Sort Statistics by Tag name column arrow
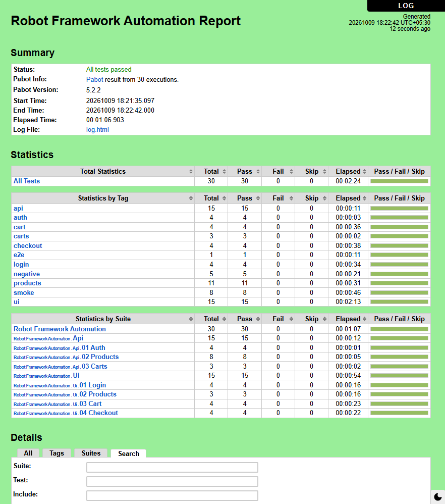445x504 pixels. click(x=191, y=198)
